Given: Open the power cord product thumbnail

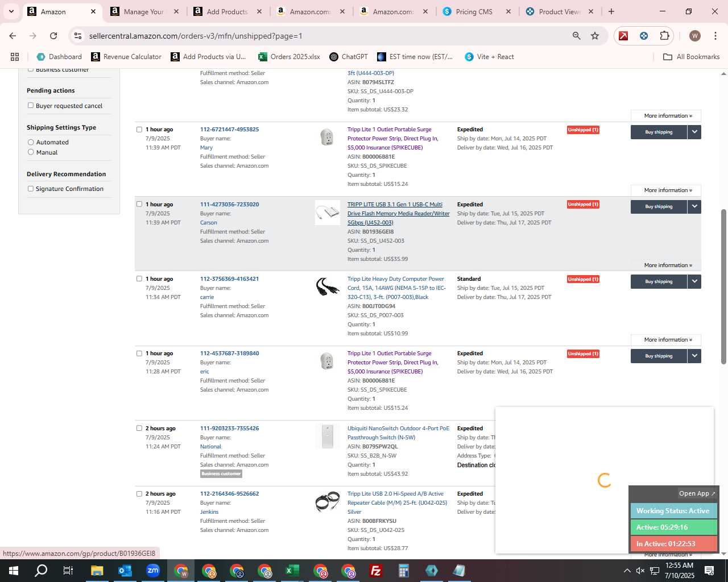Looking at the screenshot, I should (x=328, y=286).
